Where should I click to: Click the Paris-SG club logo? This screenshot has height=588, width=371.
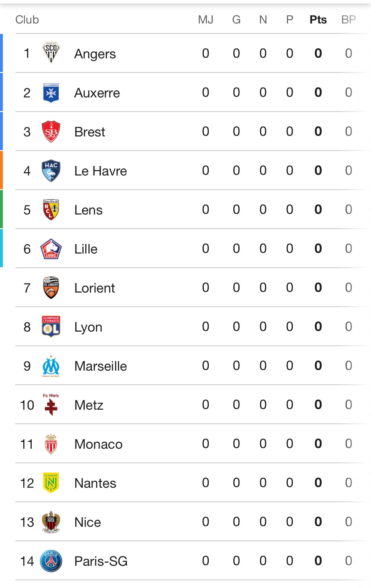click(51, 561)
